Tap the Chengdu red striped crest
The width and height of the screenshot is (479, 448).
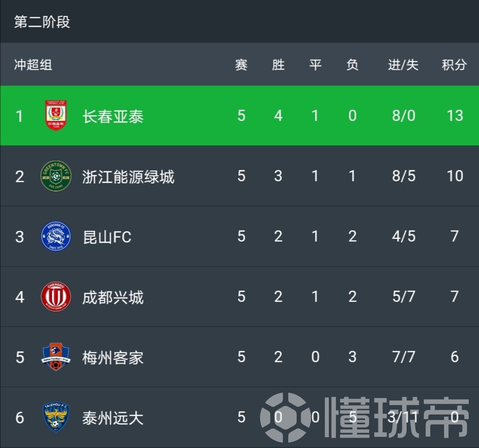pyautogui.click(x=56, y=297)
